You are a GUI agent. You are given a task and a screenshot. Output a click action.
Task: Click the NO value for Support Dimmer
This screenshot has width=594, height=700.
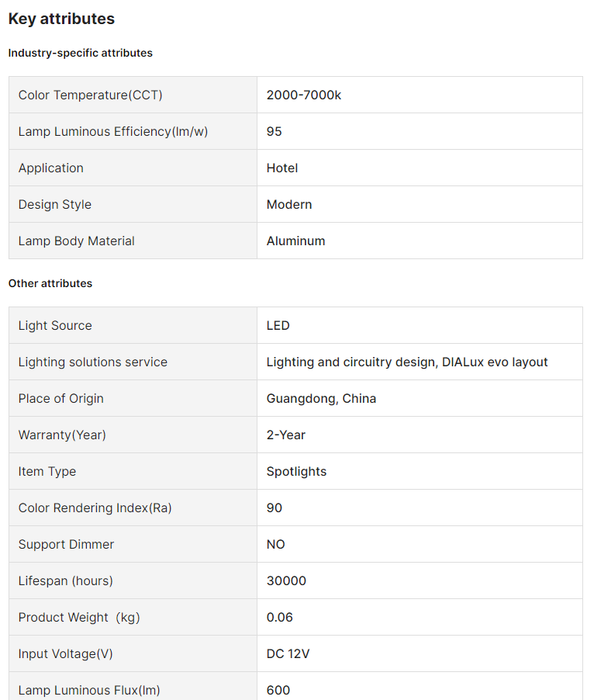click(275, 544)
